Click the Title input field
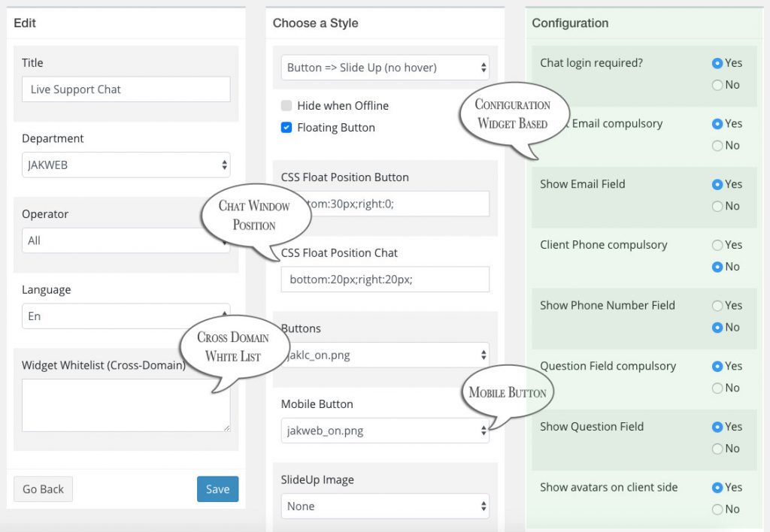This screenshot has width=770, height=532. [x=126, y=89]
